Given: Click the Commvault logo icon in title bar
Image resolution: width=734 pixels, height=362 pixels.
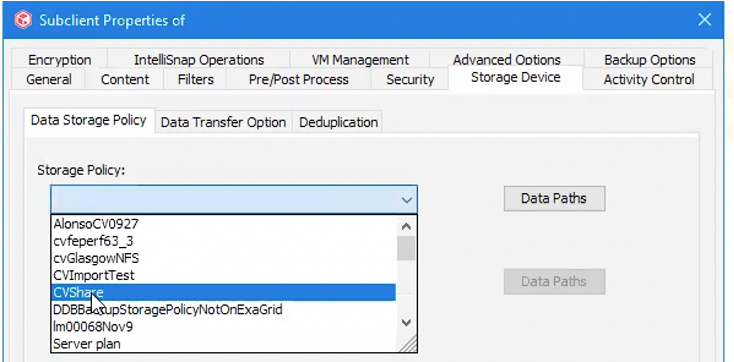Looking at the screenshot, I should pyautogui.click(x=22, y=20).
